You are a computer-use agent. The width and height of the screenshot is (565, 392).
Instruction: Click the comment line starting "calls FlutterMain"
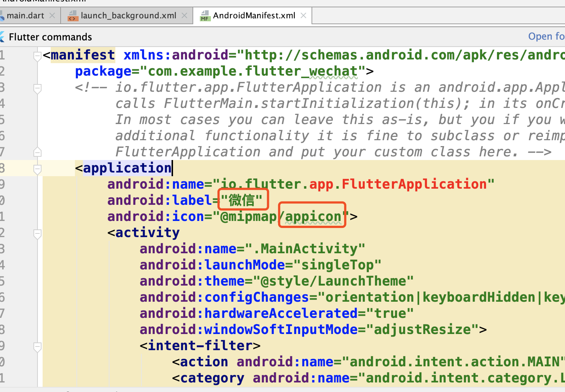pos(340,104)
